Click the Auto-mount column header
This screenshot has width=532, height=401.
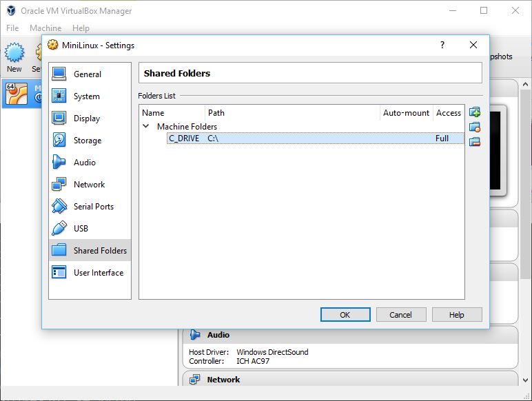point(406,113)
